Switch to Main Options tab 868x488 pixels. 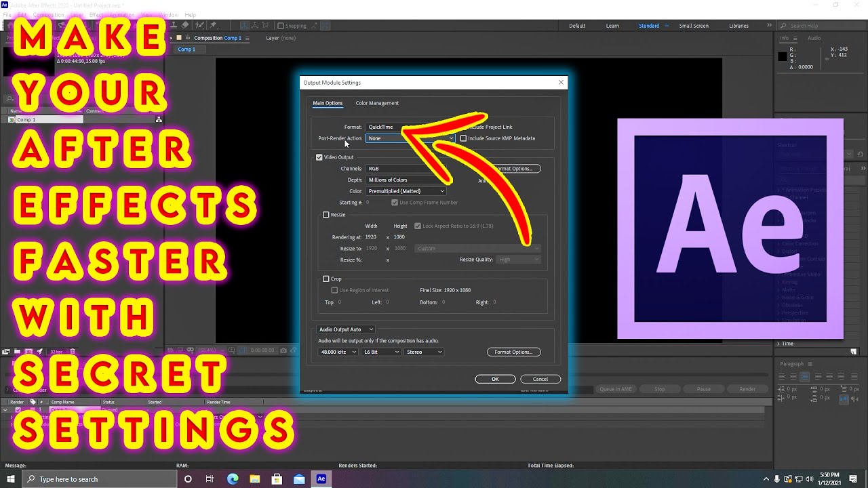click(x=328, y=103)
